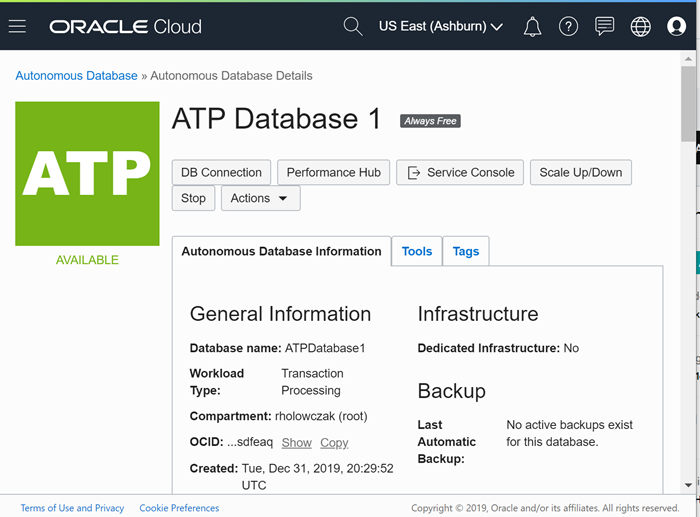Open the Performance Hub
This screenshot has width=700, height=517.
coord(333,172)
